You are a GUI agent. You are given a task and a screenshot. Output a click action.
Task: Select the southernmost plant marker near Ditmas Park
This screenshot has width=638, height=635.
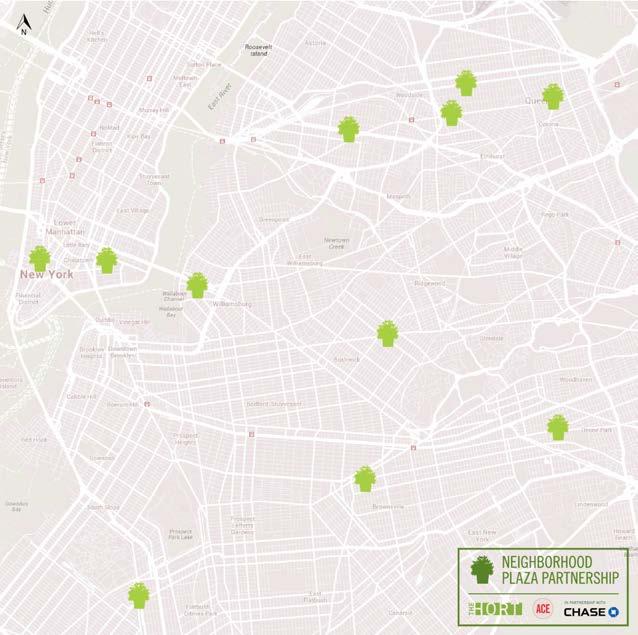pos(139,596)
